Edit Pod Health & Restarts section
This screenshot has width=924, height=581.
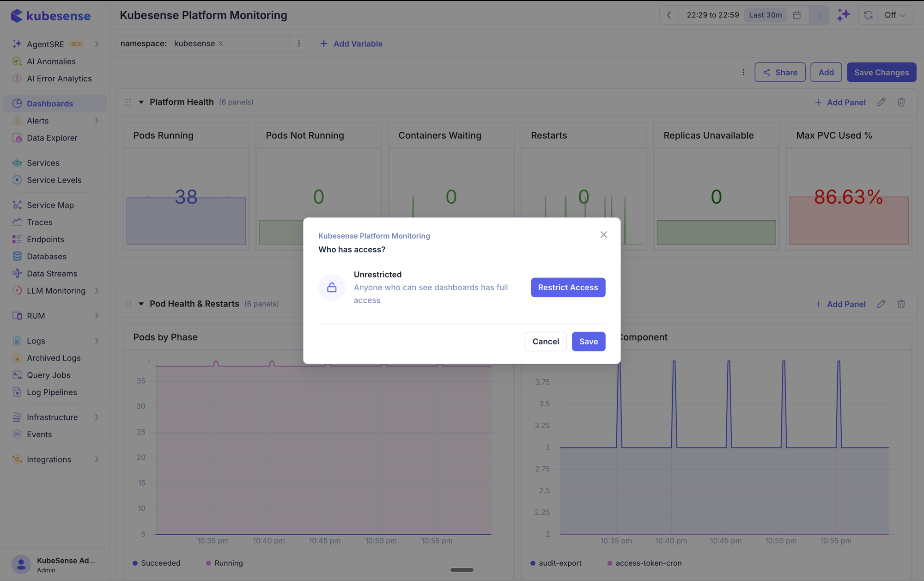pos(881,304)
